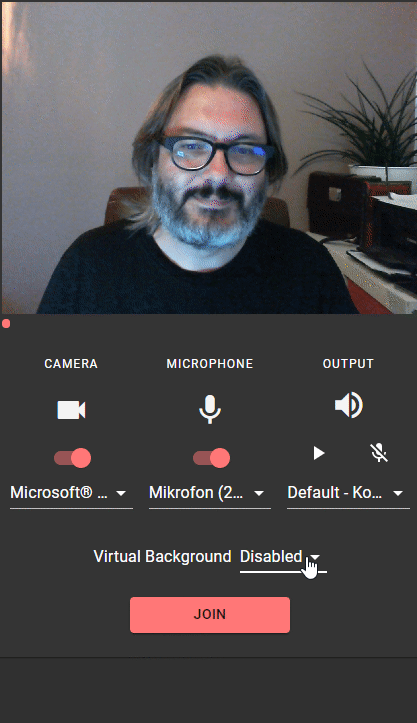The width and height of the screenshot is (417, 723).
Task: Click the camera dropdown arrow
Action: click(x=121, y=493)
